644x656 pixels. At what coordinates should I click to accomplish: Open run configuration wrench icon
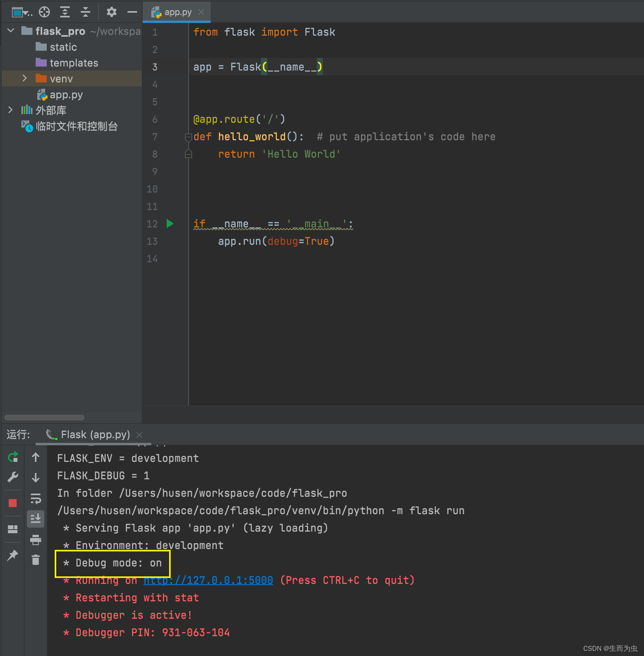tap(13, 477)
